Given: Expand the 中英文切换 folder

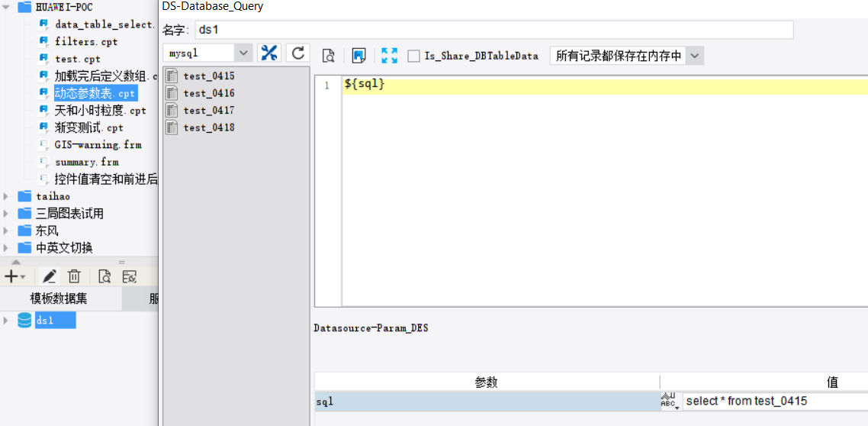Looking at the screenshot, I should point(7,247).
